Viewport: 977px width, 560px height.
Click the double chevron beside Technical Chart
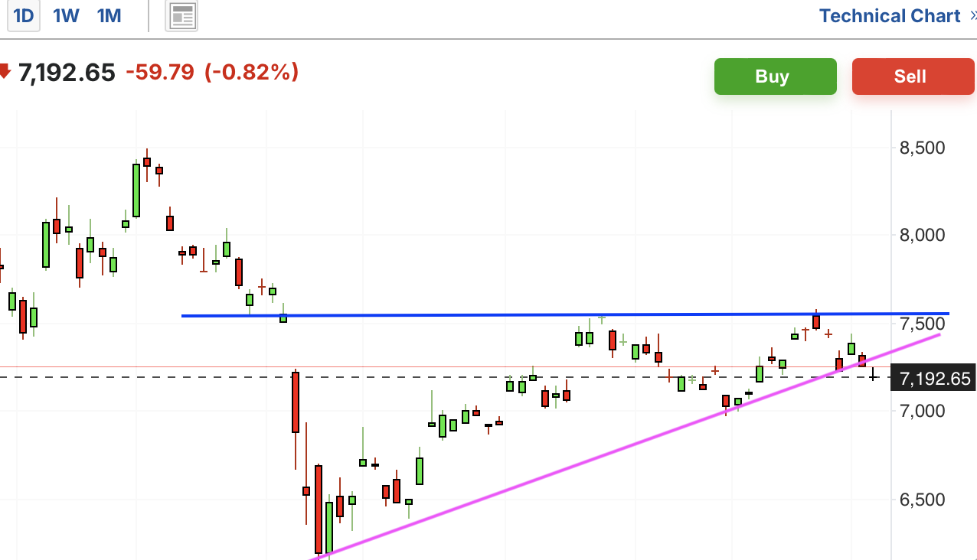(972, 16)
